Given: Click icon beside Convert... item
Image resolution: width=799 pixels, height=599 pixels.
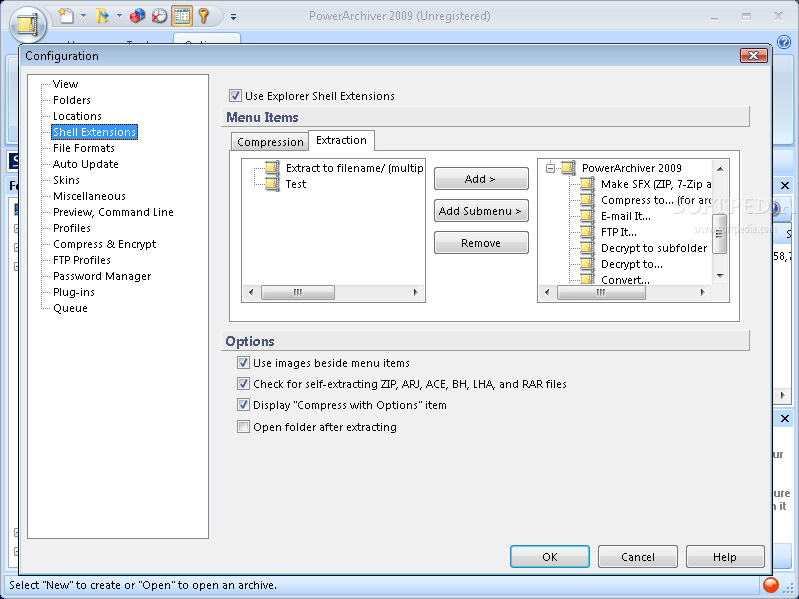Looking at the screenshot, I should coord(588,278).
